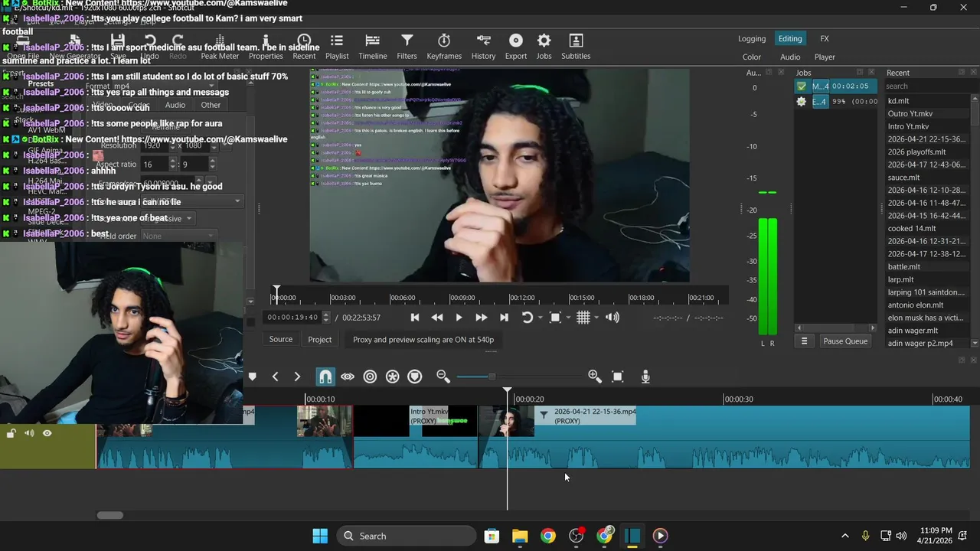Click the fast forward playback button
The width and height of the screenshot is (980, 551).
pyautogui.click(x=482, y=318)
